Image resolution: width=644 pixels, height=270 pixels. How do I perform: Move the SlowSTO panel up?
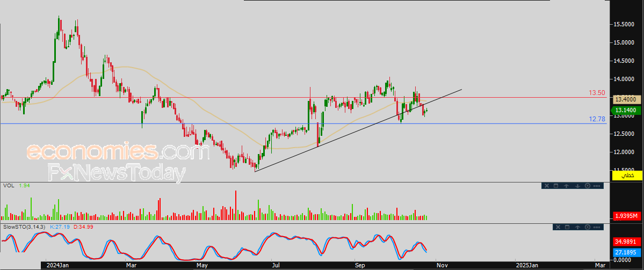tap(577, 227)
